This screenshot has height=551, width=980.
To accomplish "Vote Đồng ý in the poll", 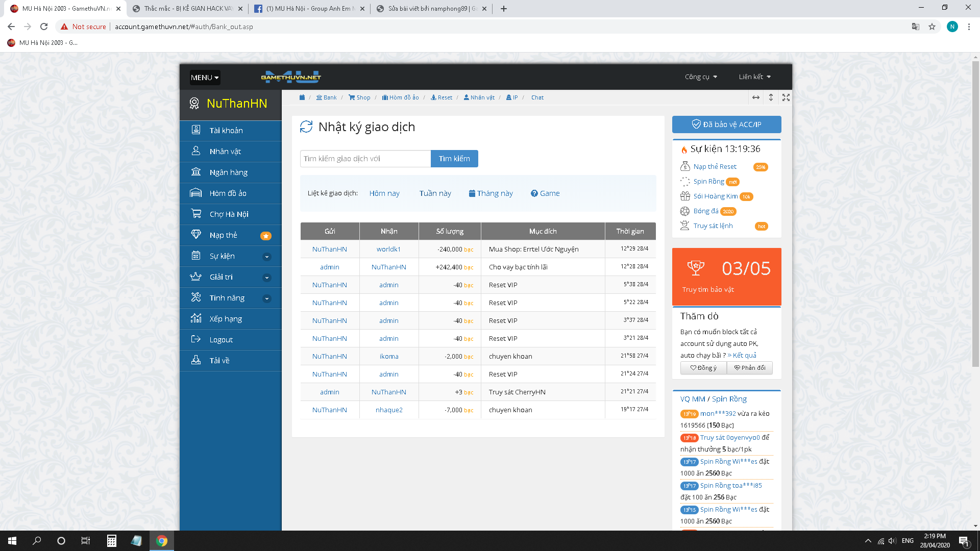I will pyautogui.click(x=703, y=368).
